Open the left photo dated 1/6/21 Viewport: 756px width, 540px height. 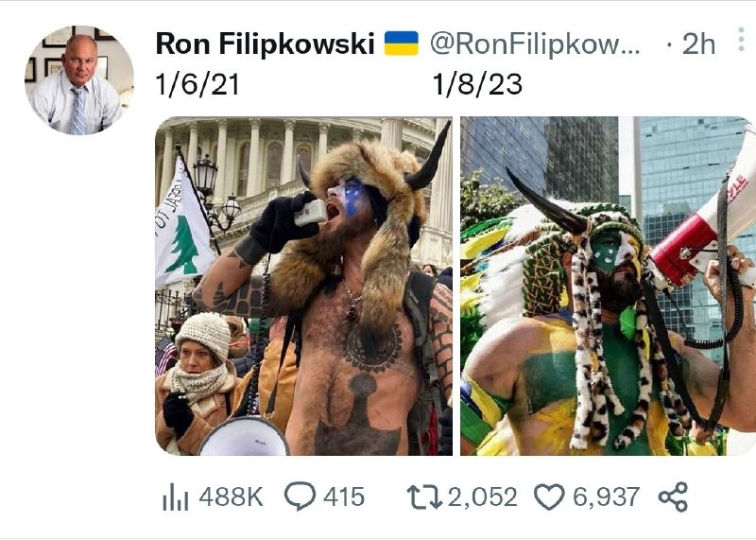pos(303,286)
